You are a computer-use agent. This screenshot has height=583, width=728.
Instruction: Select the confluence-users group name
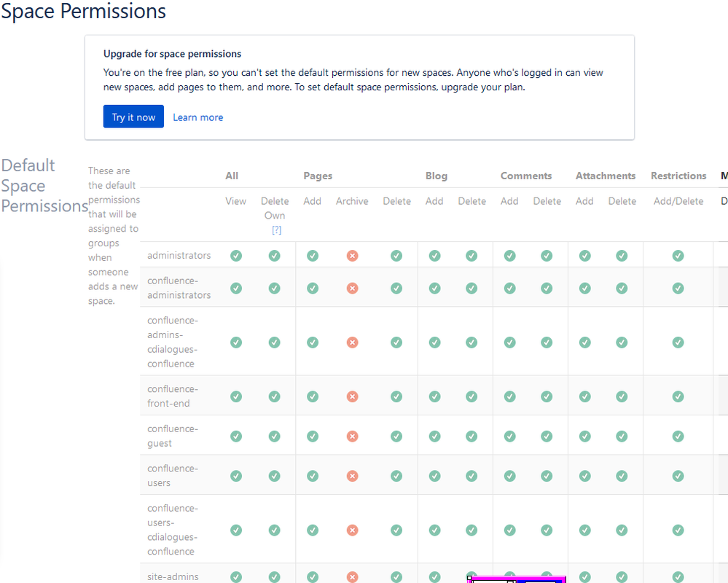pyautogui.click(x=173, y=476)
